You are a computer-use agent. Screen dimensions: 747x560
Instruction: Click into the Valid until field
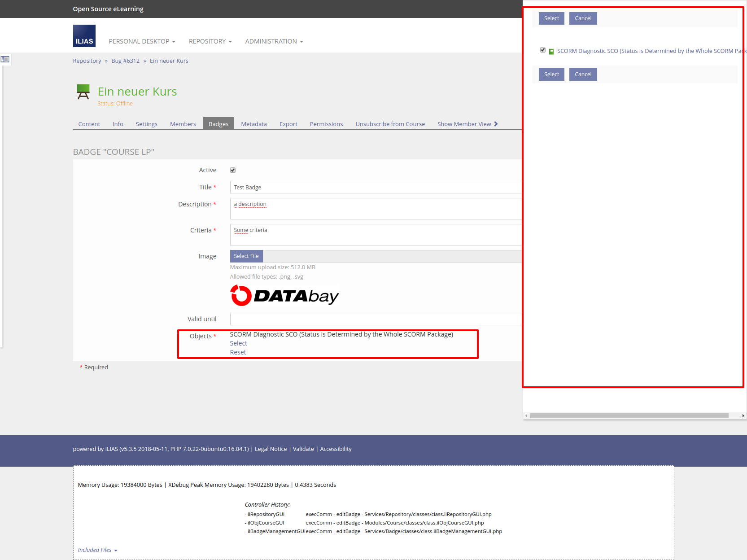coord(376,319)
